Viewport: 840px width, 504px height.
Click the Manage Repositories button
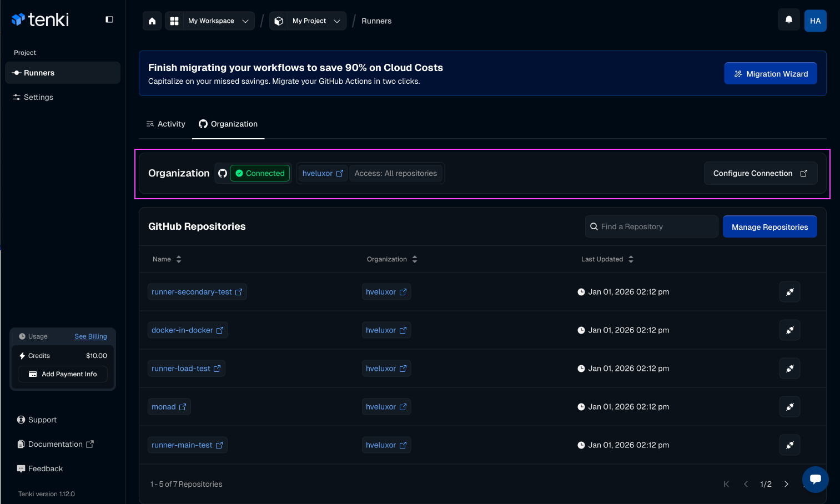click(769, 226)
